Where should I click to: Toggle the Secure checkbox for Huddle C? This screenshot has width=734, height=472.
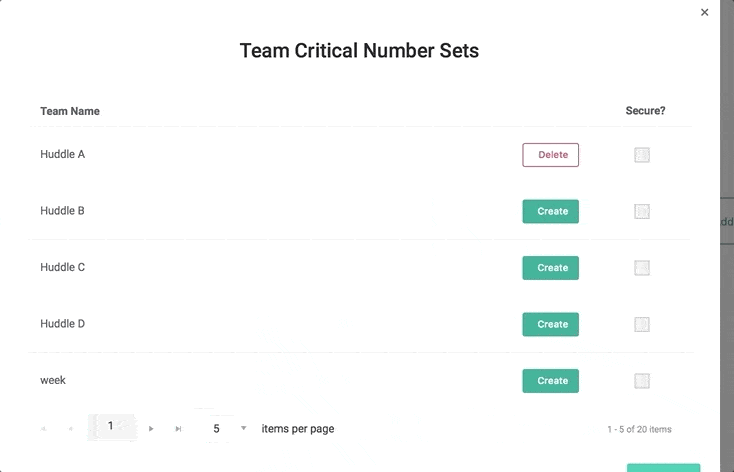(642, 268)
